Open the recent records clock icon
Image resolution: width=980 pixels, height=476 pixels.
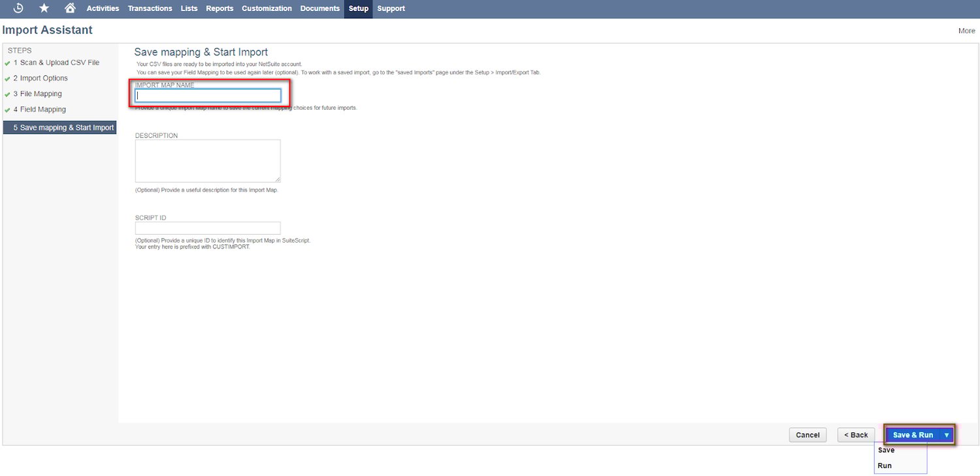tap(18, 8)
